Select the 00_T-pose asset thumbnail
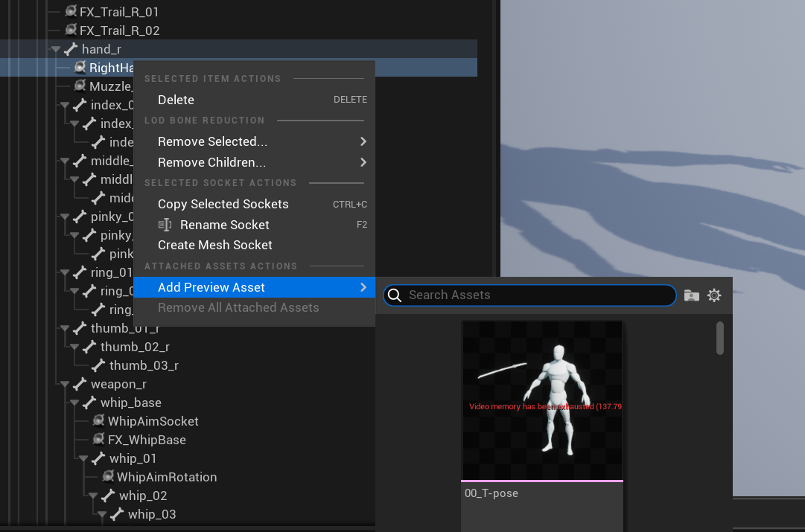Screen dimensions: 805x532 [x=542, y=400]
